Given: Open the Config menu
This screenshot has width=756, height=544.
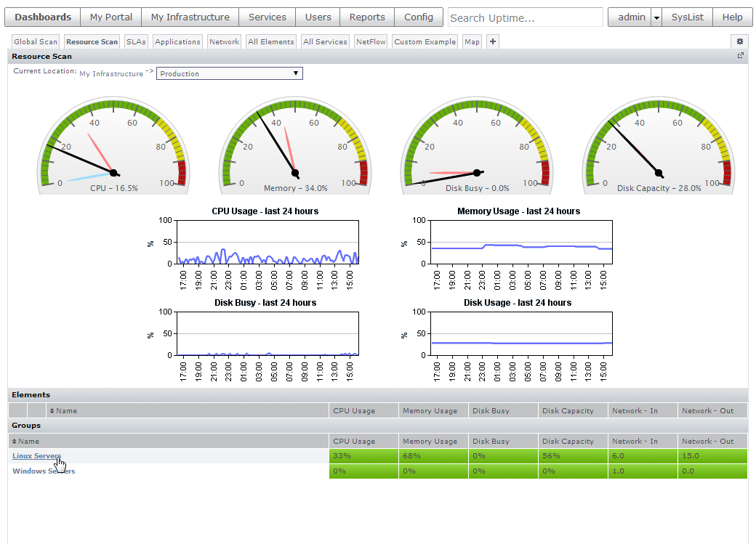Looking at the screenshot, I should point(419,17).
